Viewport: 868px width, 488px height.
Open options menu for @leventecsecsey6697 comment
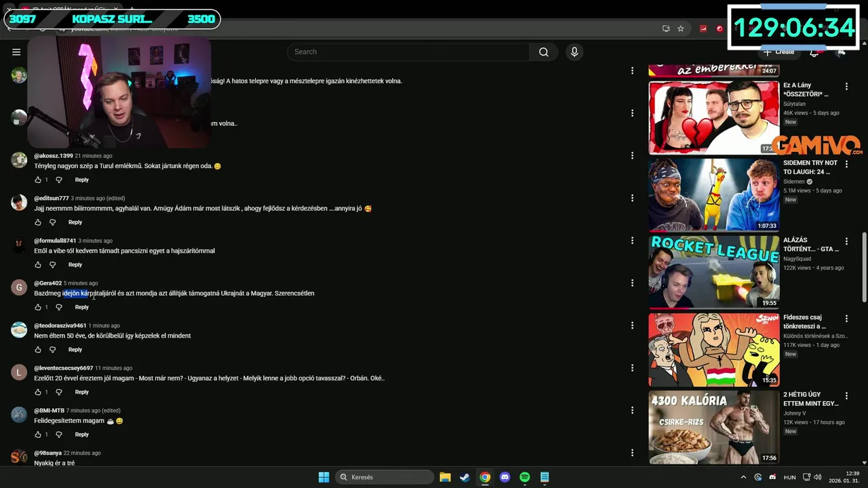(x=632, y=368)
